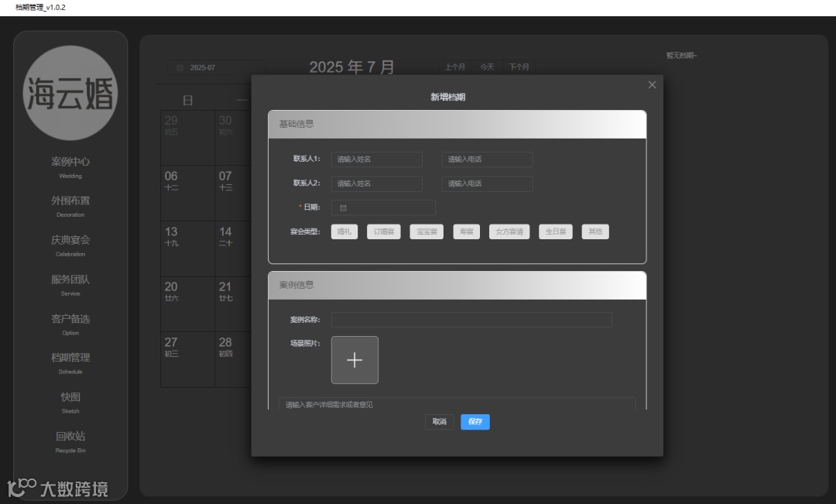Select calendar day 30 初六
Screen dimensions: 836x504
coord(233,138)
